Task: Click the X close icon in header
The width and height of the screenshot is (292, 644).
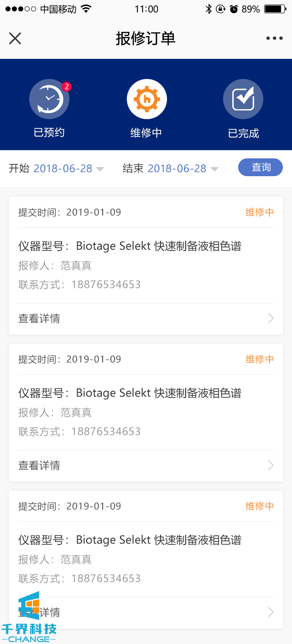Action: click(x=15, y=38)
